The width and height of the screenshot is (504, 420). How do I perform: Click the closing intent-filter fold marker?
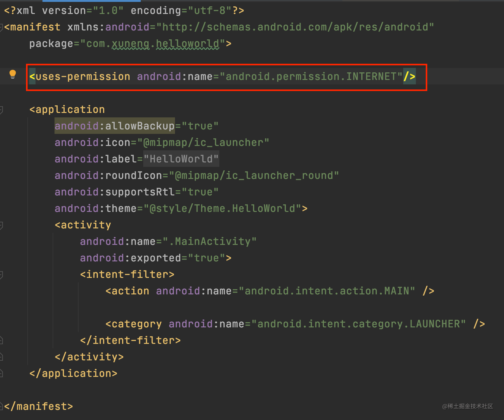pyautogui.click(x=1, y=341)
